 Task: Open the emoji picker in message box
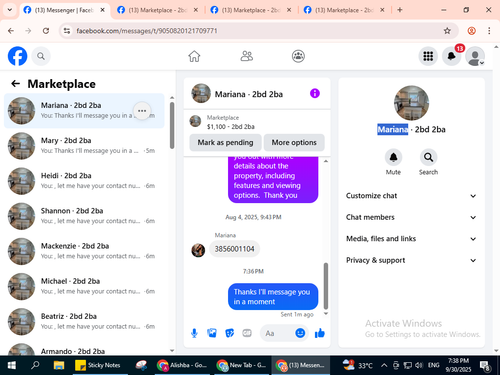(300, 333)
